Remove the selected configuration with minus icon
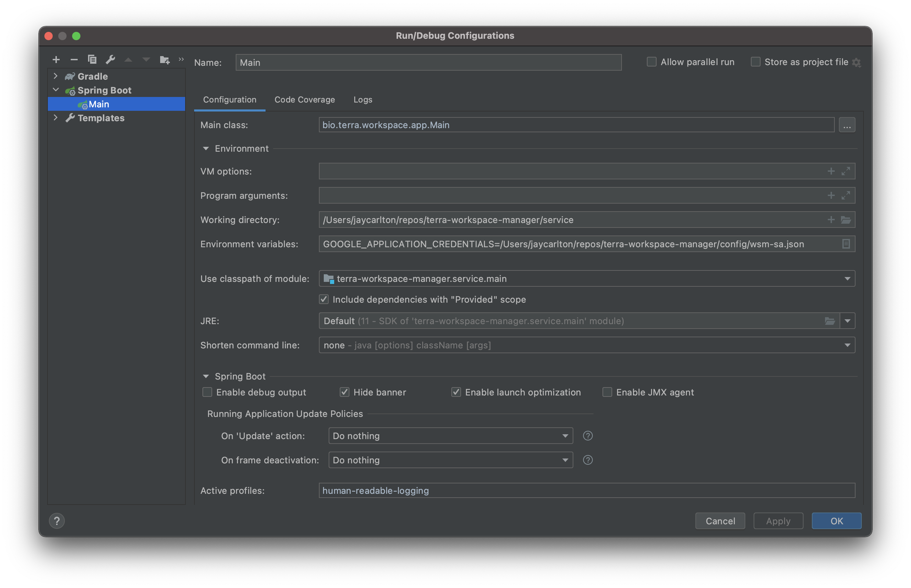This screenshot has width=911, height=588. tap(74, 60)
